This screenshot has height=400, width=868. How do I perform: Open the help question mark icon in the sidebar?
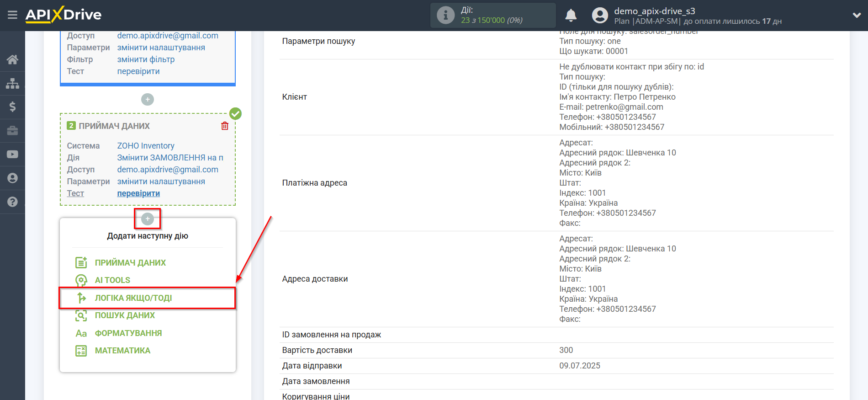(x=12, y=202)
